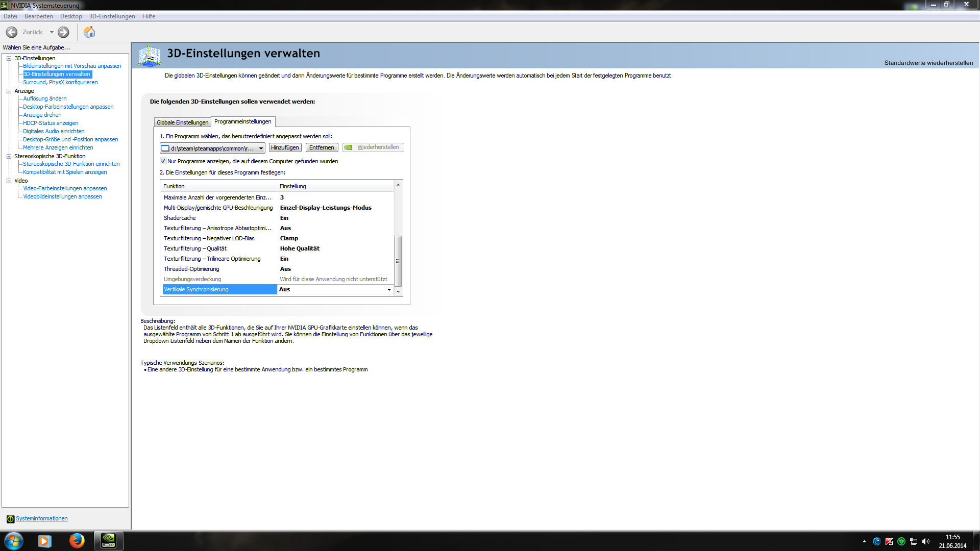Click the volume speaker tray icon

point(926,541)
